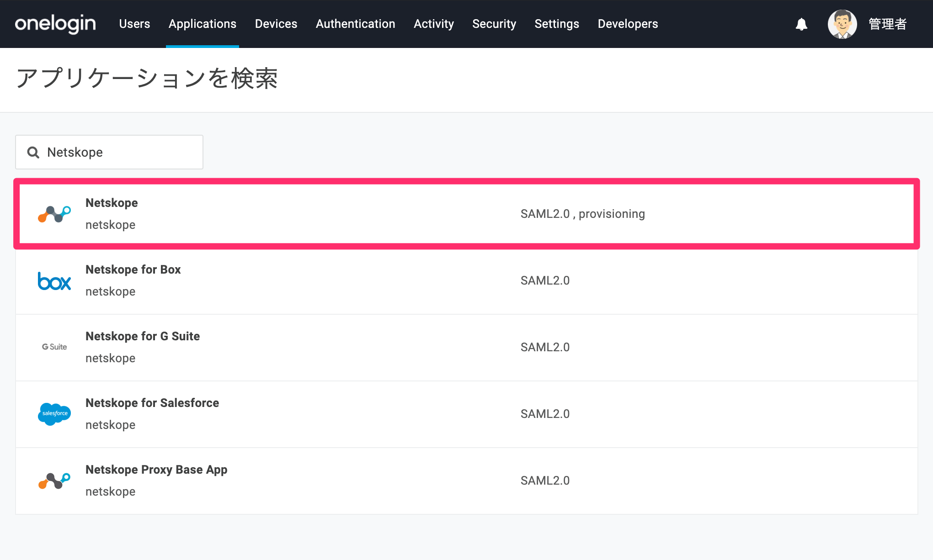Image resolution: width=933 pixels, height=560 pixels.
Task: Click the OneLogin logo
Action: 55,24
